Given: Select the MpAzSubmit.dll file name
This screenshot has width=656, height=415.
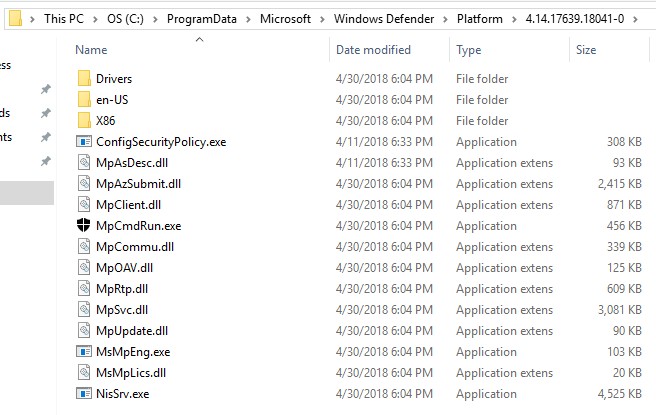Looking at the screenshot, I should pos(138,184).
